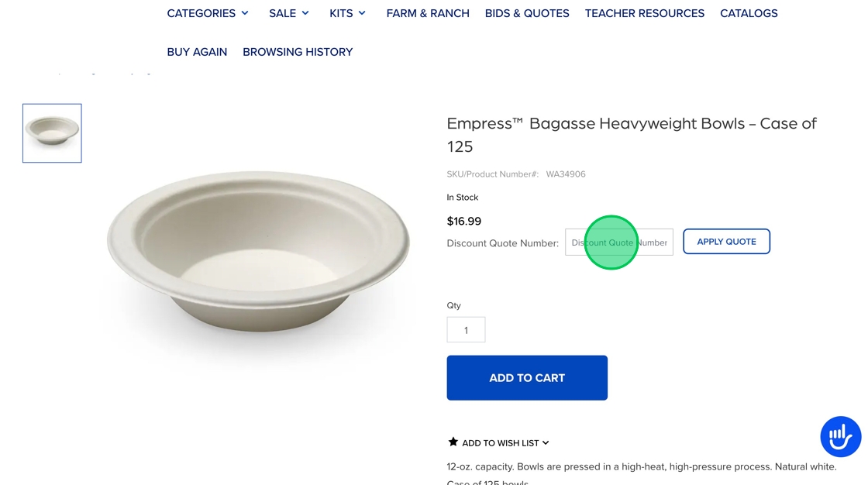Click the Buy Again link
The height and width of the screenshot is (485, 868).
197,52
